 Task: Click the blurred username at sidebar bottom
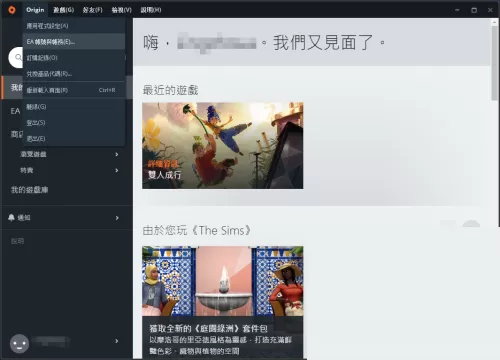pos(52,341)
